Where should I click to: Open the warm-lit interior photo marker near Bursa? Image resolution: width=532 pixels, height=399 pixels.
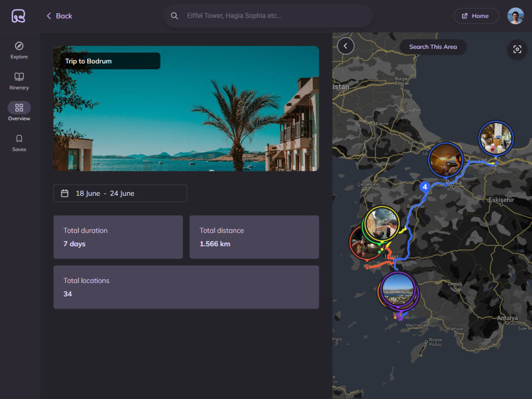445,160
